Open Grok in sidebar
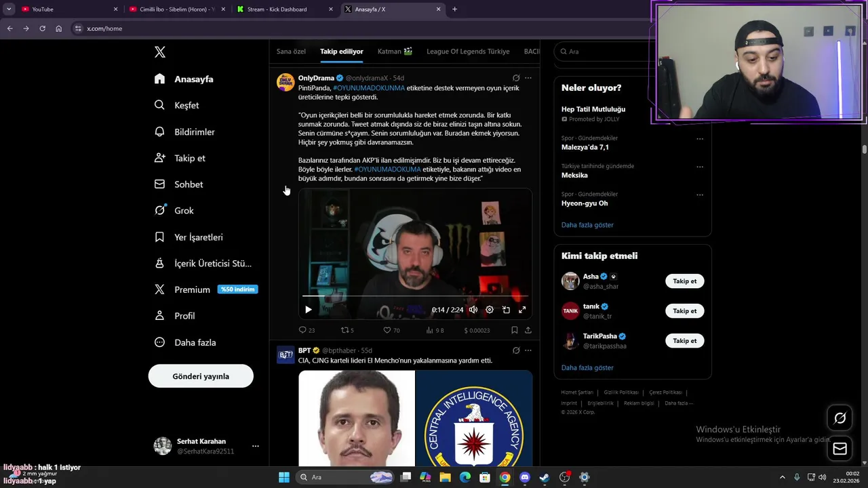This screenshot has width=868, height=488. pyautogui.click(x=174, y=211)
